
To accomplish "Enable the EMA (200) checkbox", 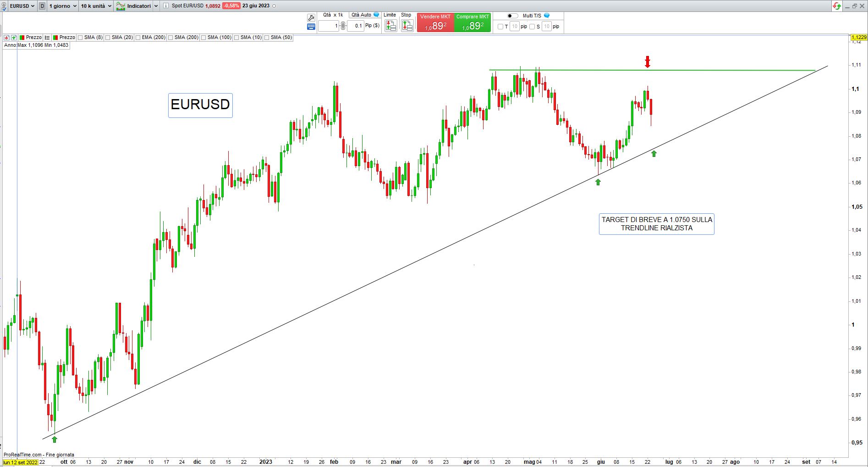I will pos(138,38).
